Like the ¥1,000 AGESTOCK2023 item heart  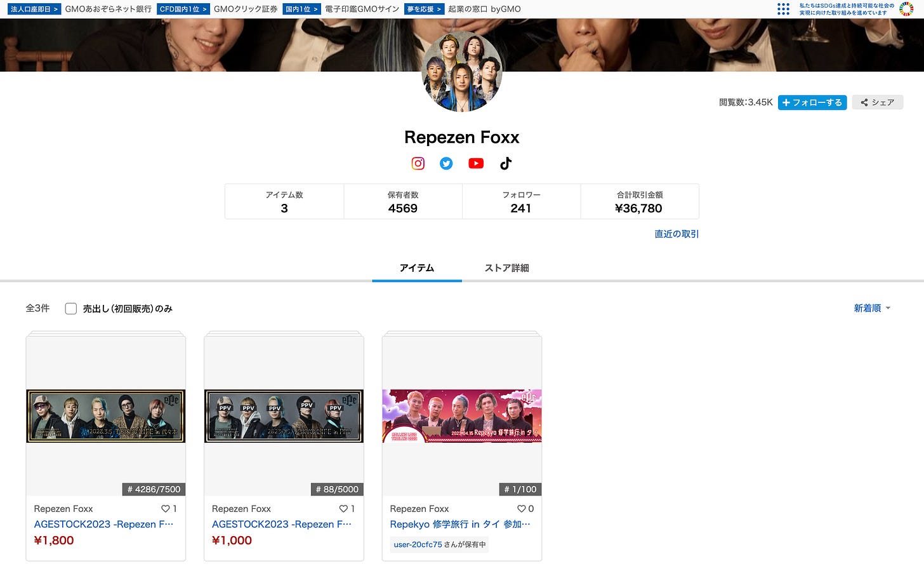(x=343, y=509)
